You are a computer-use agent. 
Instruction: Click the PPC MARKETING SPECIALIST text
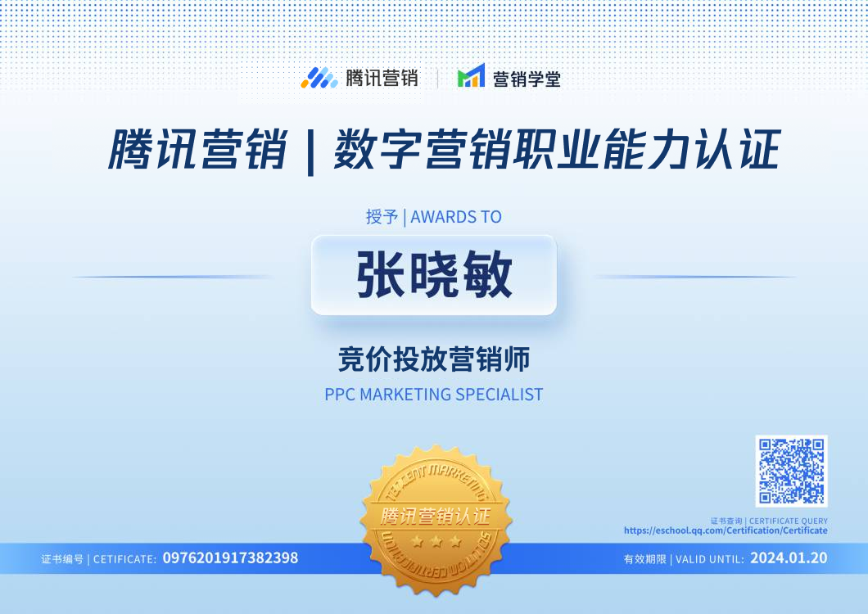pyautogui.click(x=434, y=395)
